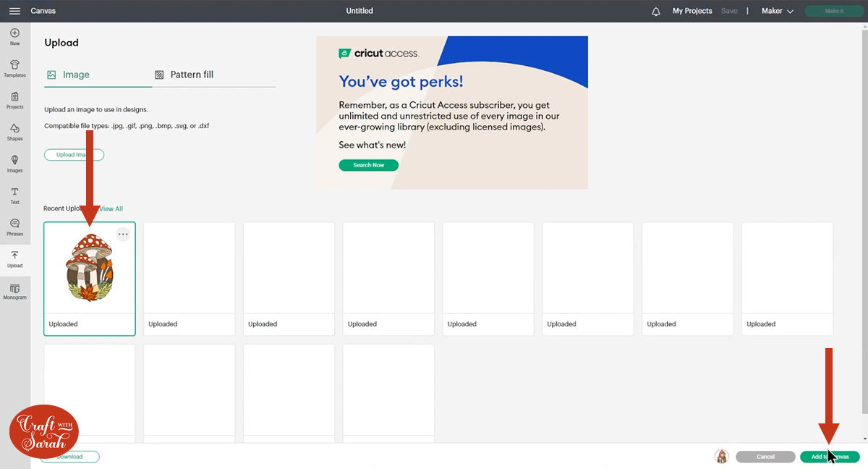Create a new project from the sidebar

14,35
